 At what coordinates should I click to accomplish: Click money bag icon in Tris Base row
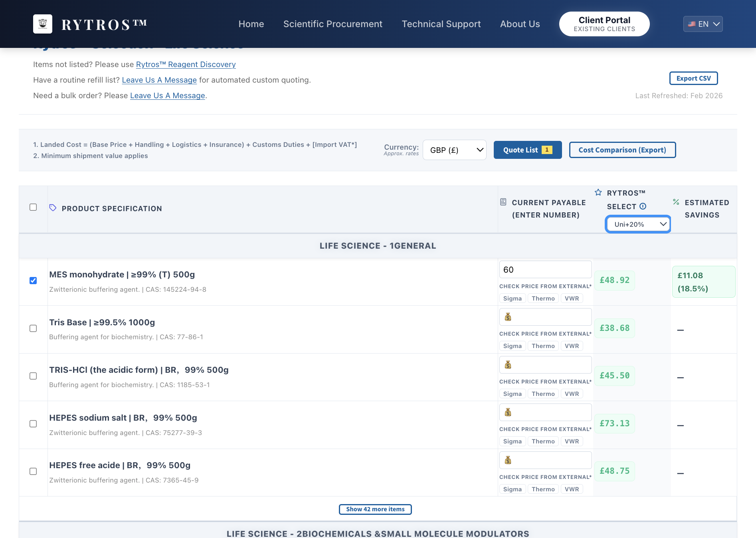click(508, 317)
